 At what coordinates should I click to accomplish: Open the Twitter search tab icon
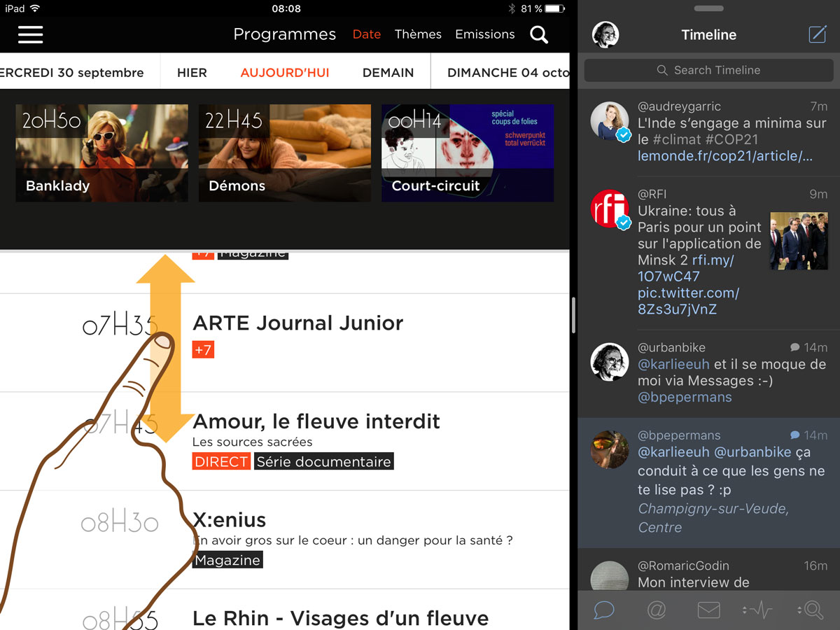[x=811, y=610]
